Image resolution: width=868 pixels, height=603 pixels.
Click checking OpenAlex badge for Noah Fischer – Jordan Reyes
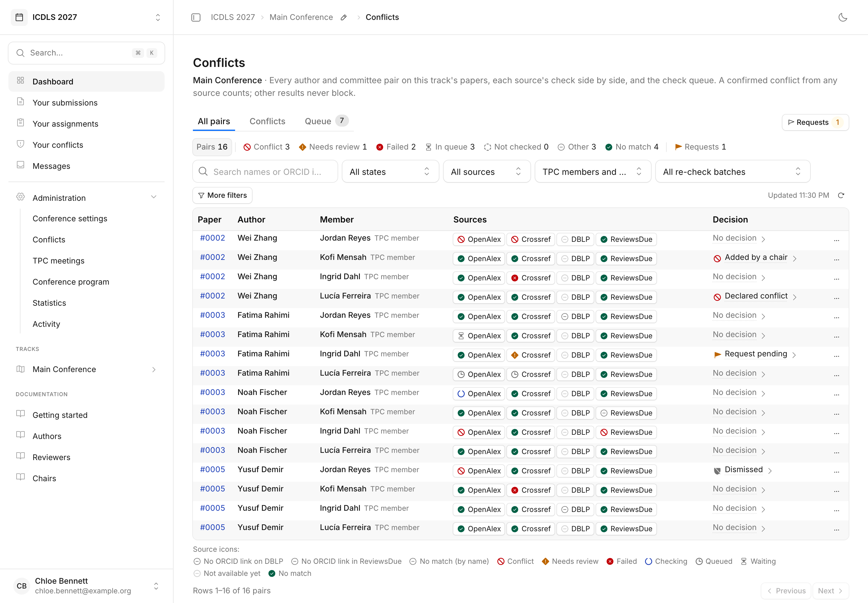pos(479,394)
